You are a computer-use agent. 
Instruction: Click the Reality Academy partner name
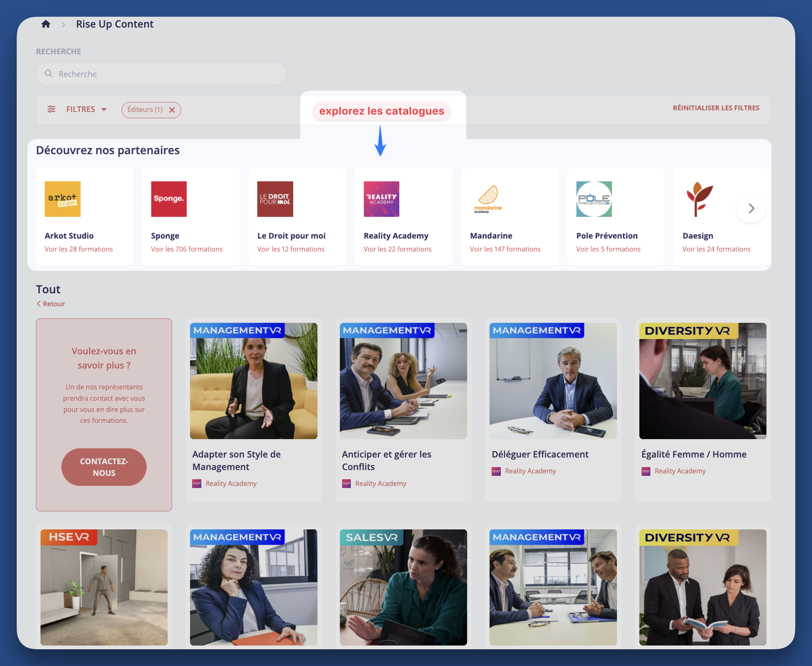(x=396, y=236)
